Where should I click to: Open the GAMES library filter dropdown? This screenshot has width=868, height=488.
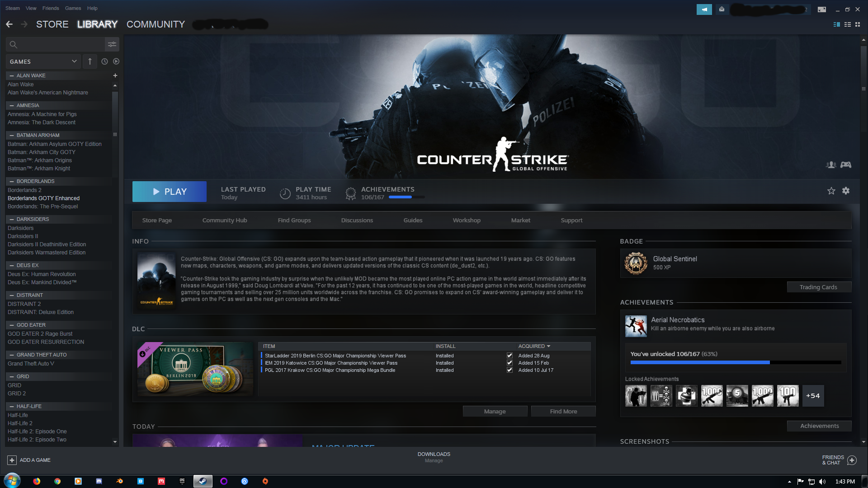tap(43, 61)
